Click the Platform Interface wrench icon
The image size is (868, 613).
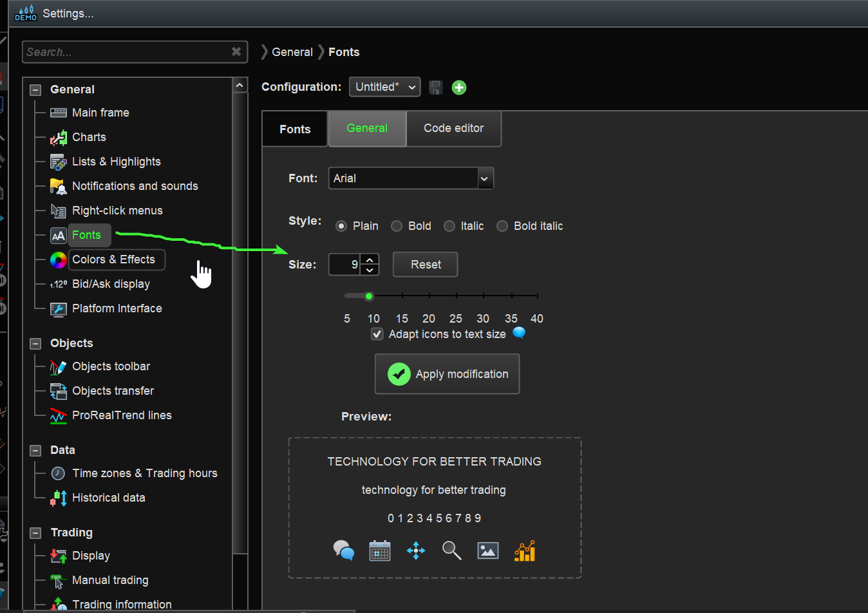tap(59, 308)
